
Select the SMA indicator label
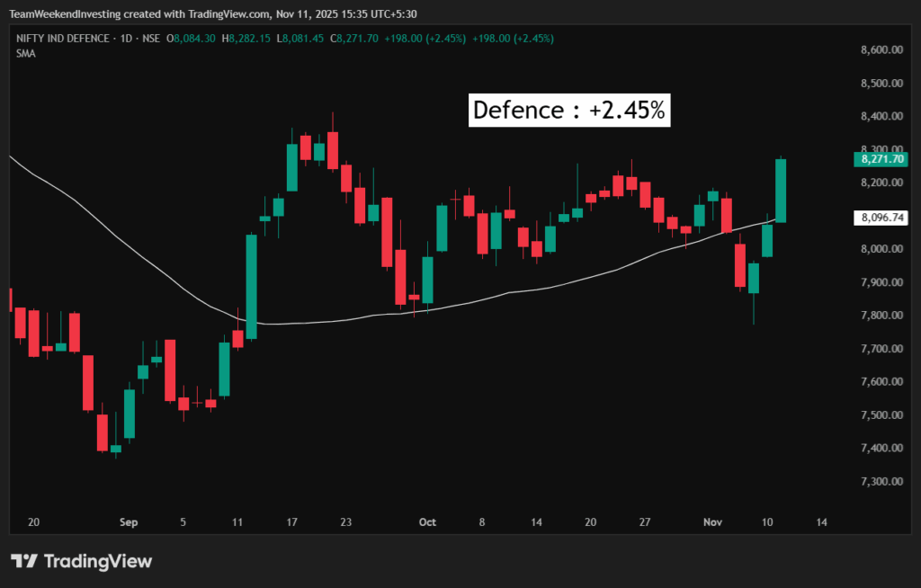point(24,54)
